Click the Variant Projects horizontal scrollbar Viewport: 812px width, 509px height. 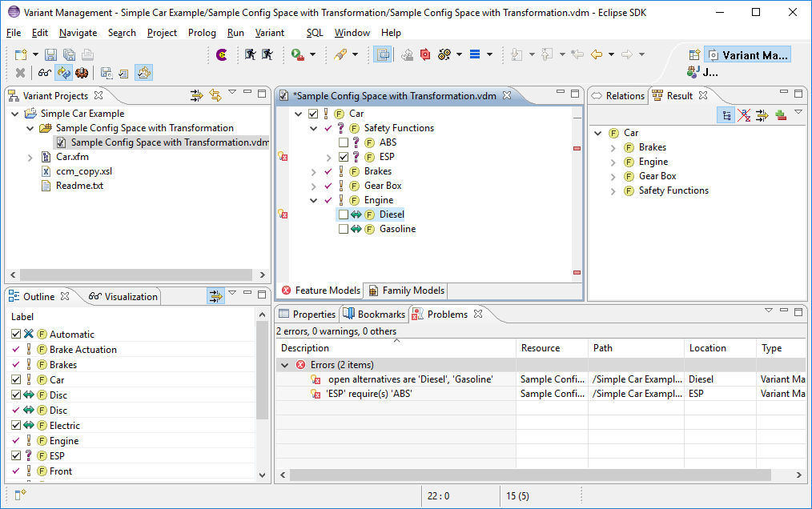tap(138, 275)
